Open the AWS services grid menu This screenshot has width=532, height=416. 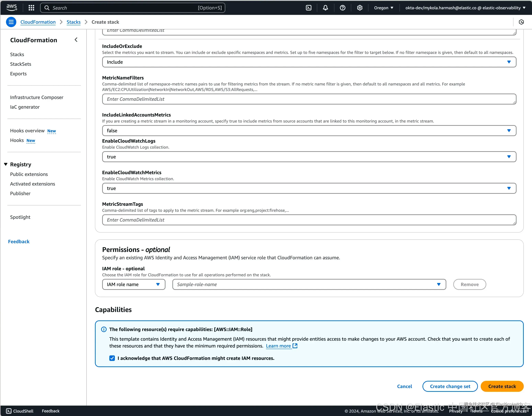click(x=31, y=8)
